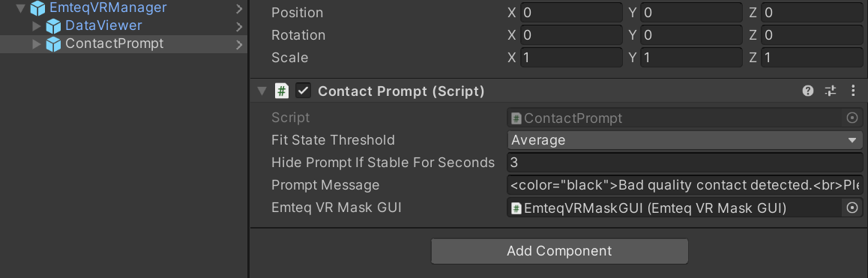This screenshot has height=278, width=868.
Task: Open component presets slider icon
Action: tap(831, 91)
